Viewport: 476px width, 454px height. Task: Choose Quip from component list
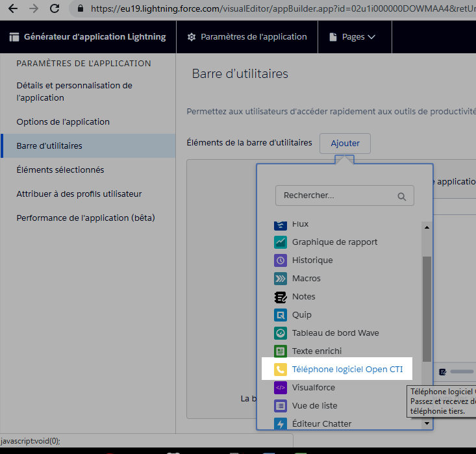[x=302, y=315]
